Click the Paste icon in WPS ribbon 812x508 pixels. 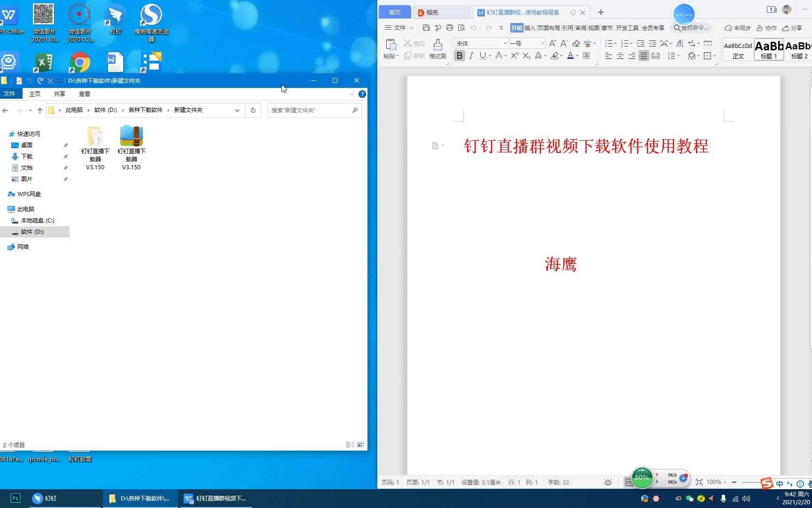point(390,45)
